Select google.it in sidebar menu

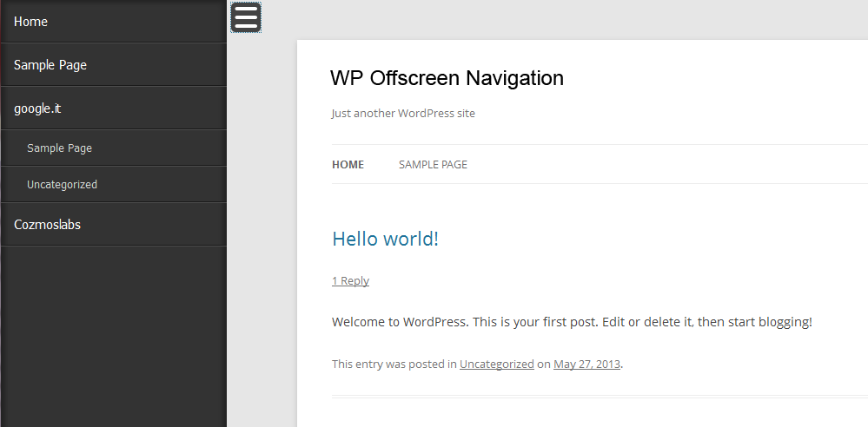point(114,108)
